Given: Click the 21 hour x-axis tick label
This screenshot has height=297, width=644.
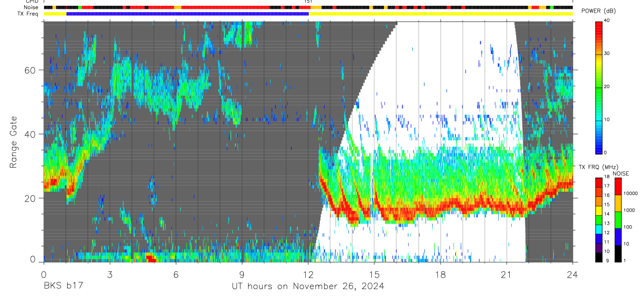Looking at the screenshot, I should click(x=506, y=274).
